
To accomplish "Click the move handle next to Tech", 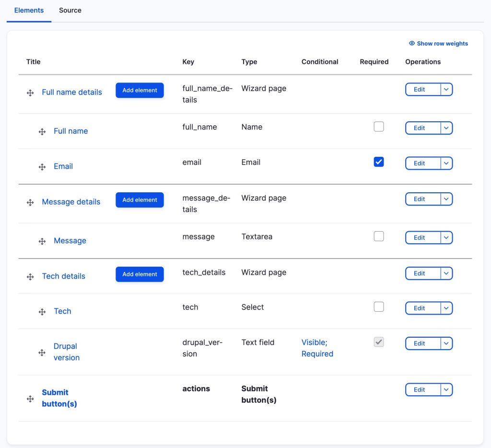I will [42, 312].
